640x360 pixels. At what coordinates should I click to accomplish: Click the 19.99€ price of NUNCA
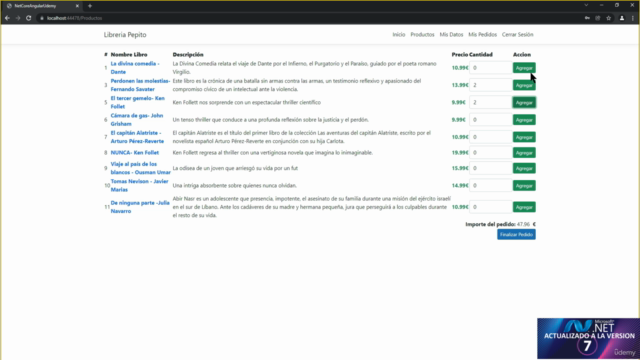[460, 153]
